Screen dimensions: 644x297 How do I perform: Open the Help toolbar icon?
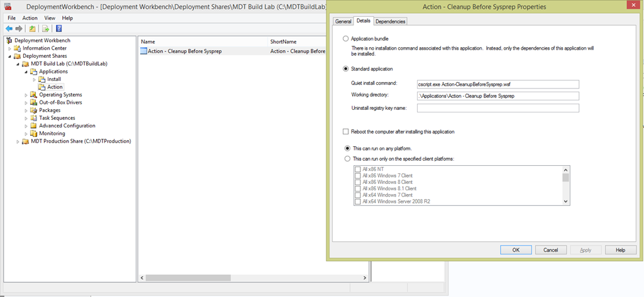[x=58, y=29]
